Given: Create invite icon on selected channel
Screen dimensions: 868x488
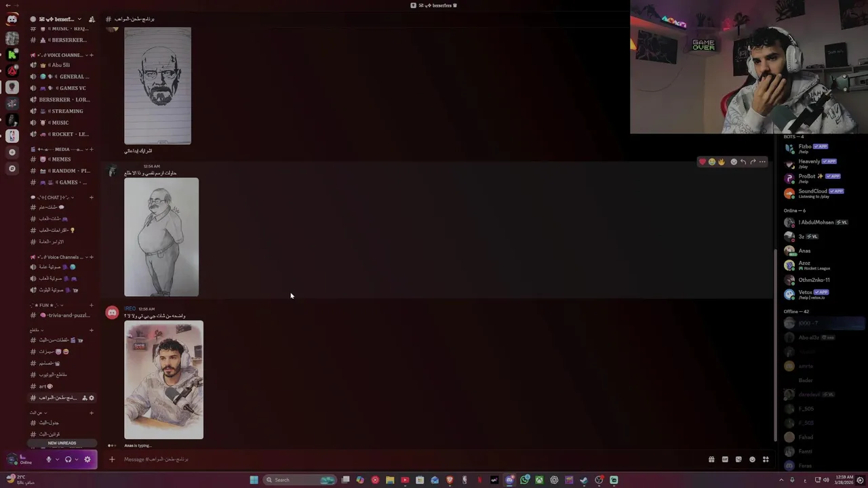Looking at the screenshot, I should [x=85, y=398].
